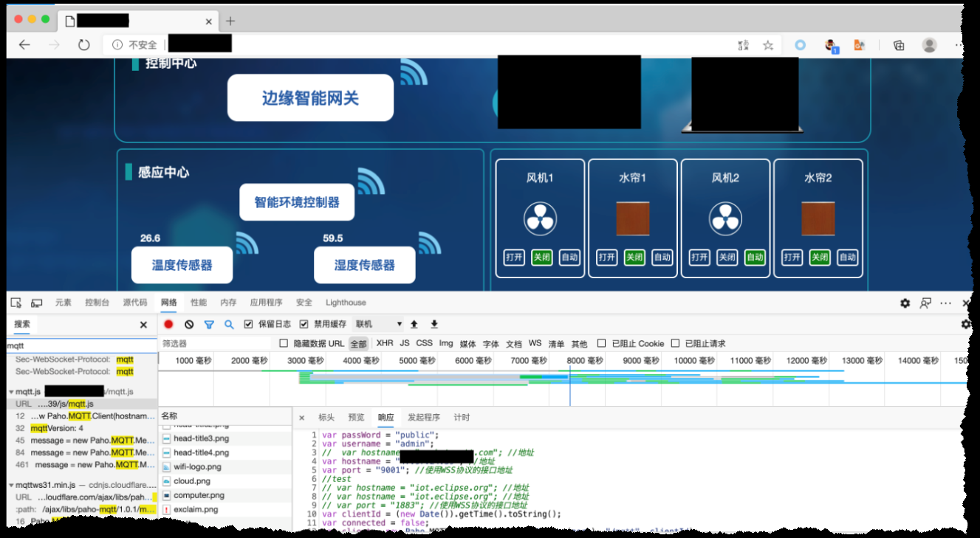
Task: Bookmark this page with the star icon
Action: (x=768, y=45)
